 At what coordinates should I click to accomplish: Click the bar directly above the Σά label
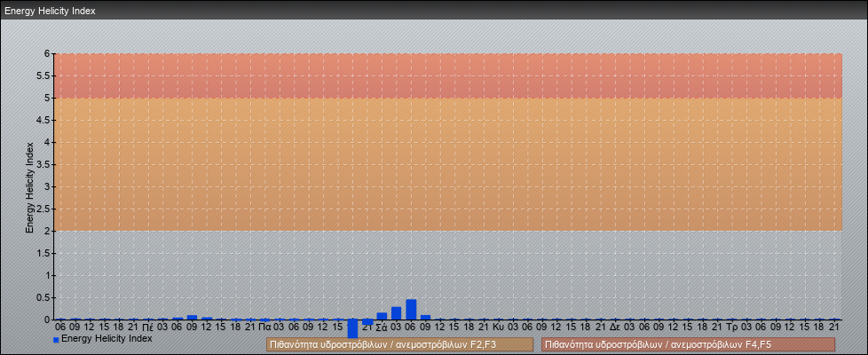tap(382, 316)
